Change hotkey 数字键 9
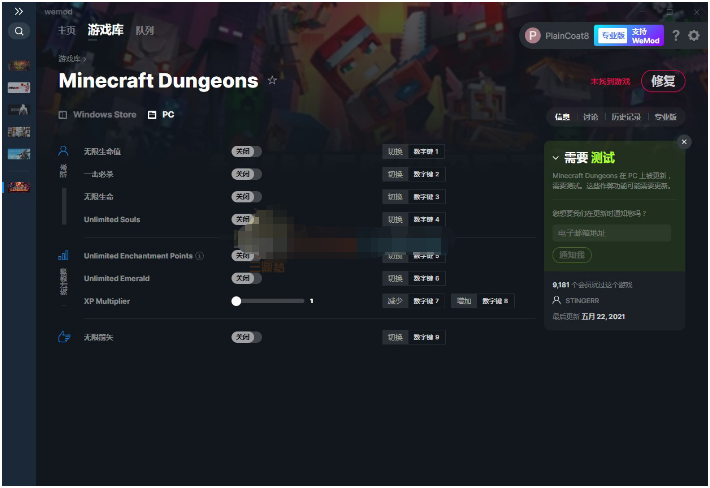Image resolution: width=710 pixels, height=488 pixels. pos(427,337)
